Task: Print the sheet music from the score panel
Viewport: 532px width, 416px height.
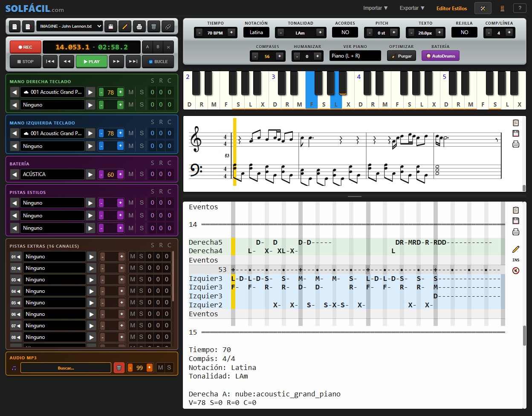Action: point(516,144)
